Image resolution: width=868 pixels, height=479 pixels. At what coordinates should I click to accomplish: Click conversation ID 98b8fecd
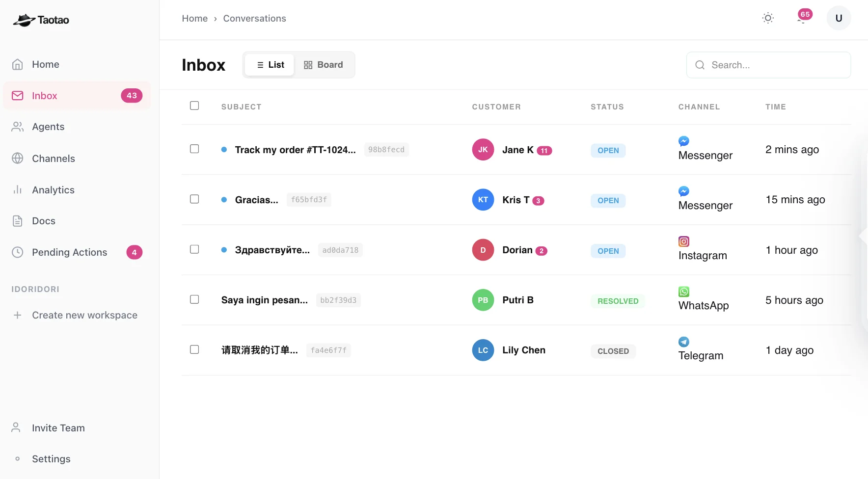(386, 150)
